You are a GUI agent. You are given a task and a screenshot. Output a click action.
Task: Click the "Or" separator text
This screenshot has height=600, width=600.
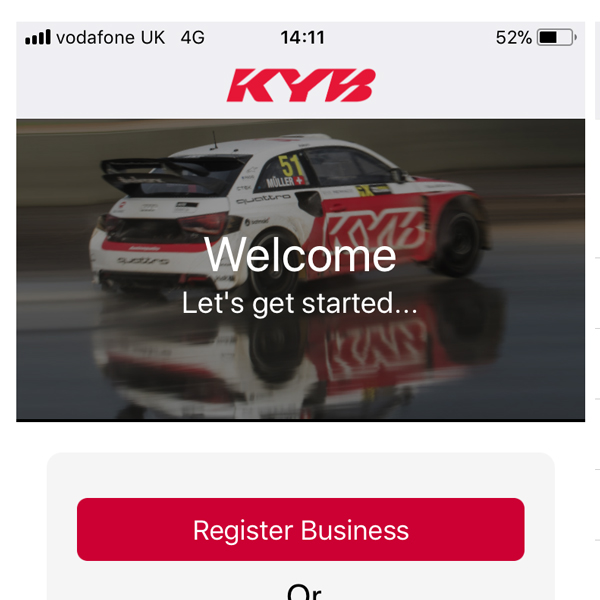304,591
